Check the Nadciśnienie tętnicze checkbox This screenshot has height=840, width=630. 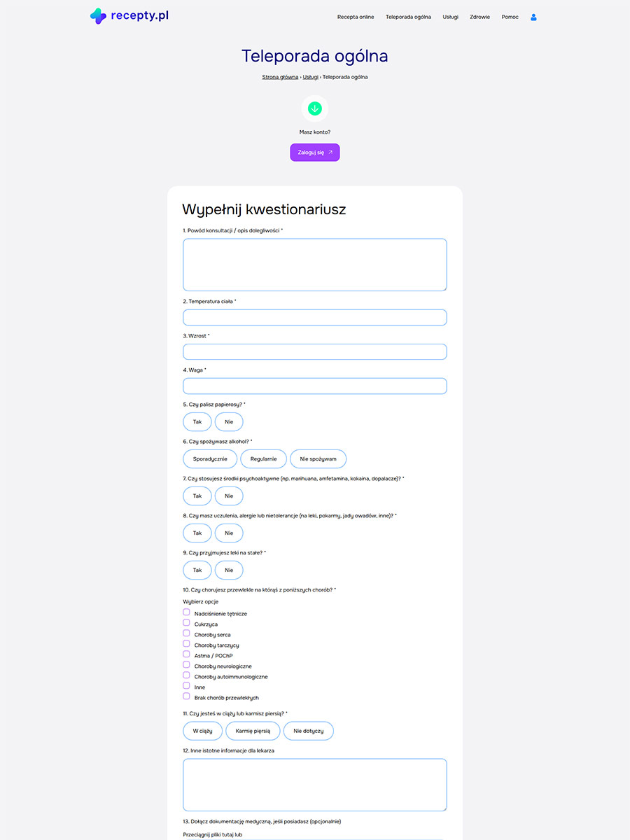[187, 612]
